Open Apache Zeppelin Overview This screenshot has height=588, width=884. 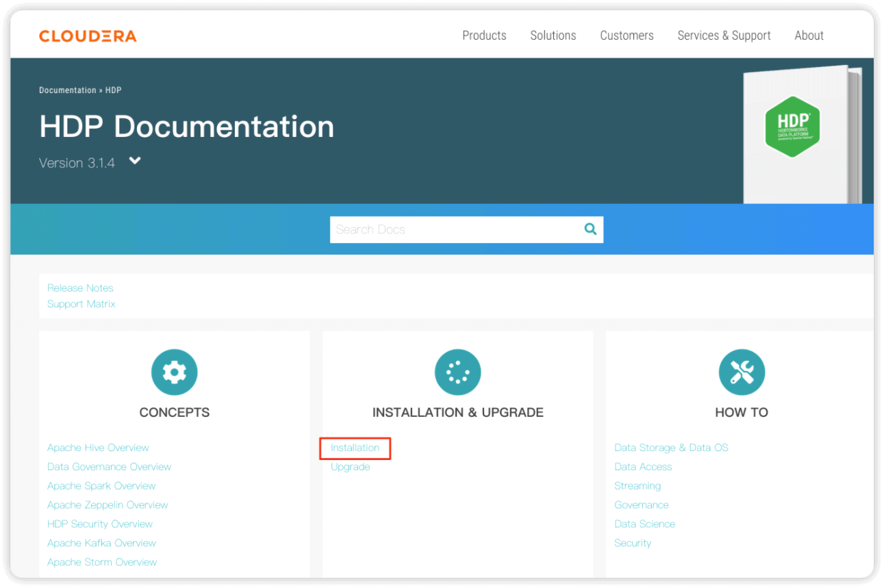(108, 505)
